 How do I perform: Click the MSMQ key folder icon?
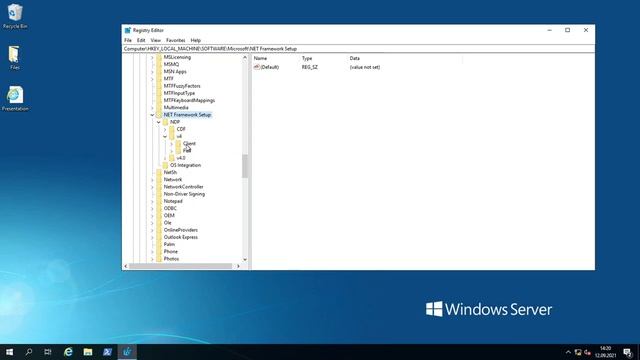tap(159, 64)
